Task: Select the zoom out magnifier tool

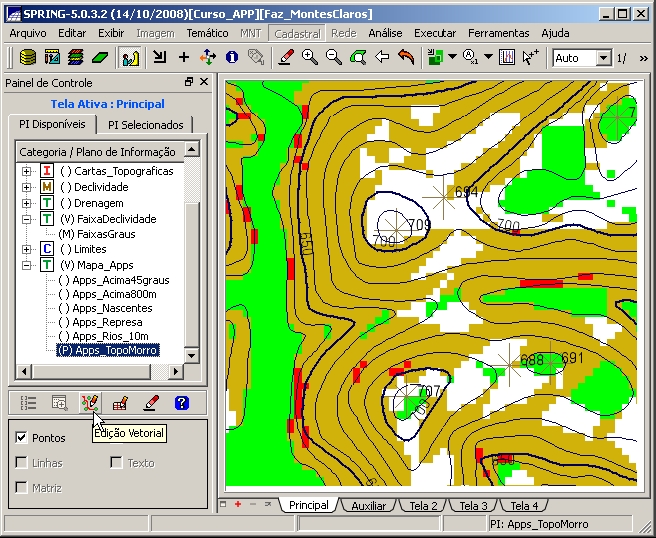Action: click(334, 58)
